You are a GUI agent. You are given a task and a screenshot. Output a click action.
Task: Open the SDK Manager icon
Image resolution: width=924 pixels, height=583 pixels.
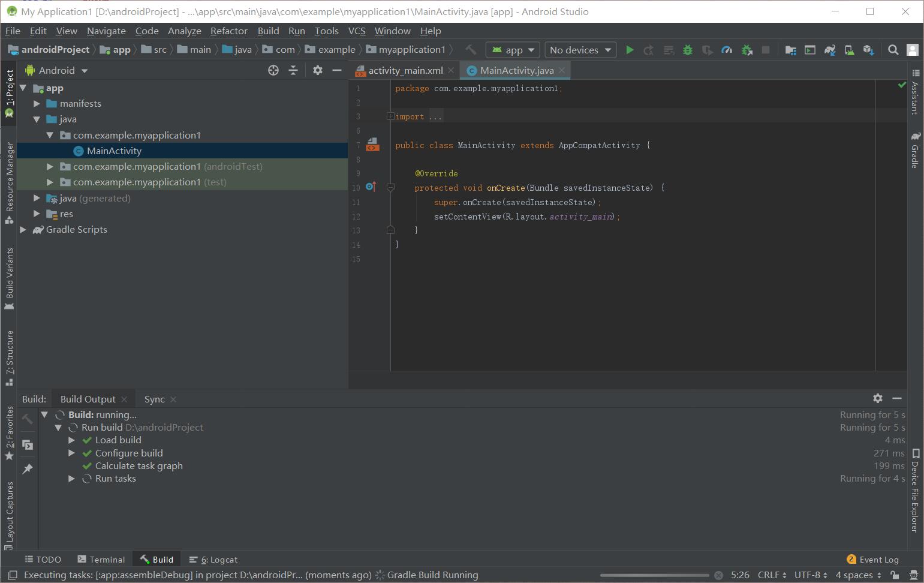pyautogui.click(x=869, y=50)
